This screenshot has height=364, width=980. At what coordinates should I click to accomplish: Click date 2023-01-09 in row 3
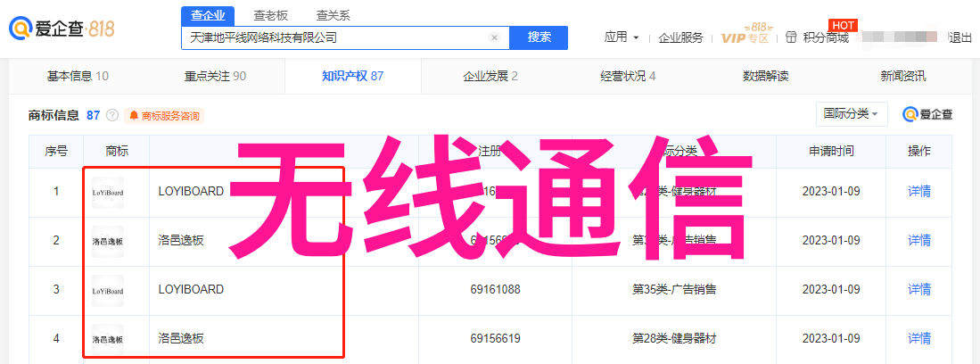[x=831, y=290]
